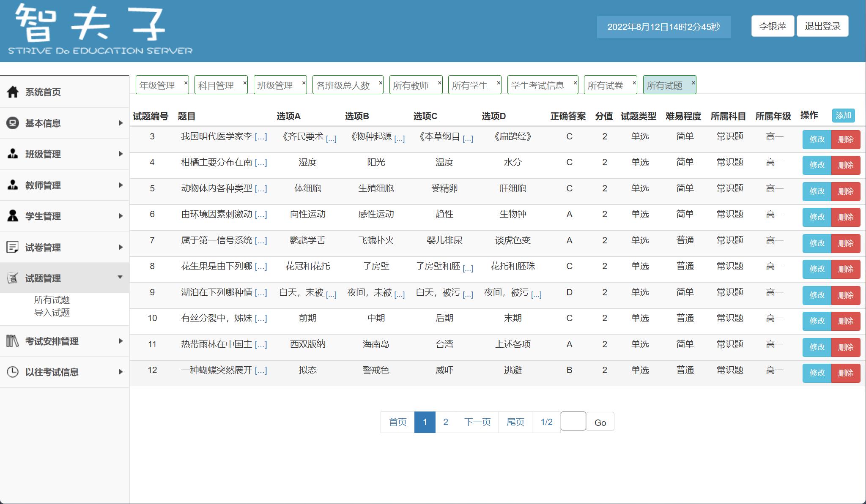
Task: Click the 试题管理 sidebar icon
Action: coord(12,278)
